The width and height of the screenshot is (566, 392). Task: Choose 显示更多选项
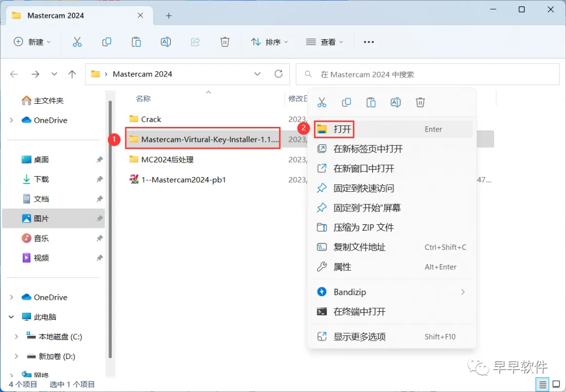(x=391, y=336)
